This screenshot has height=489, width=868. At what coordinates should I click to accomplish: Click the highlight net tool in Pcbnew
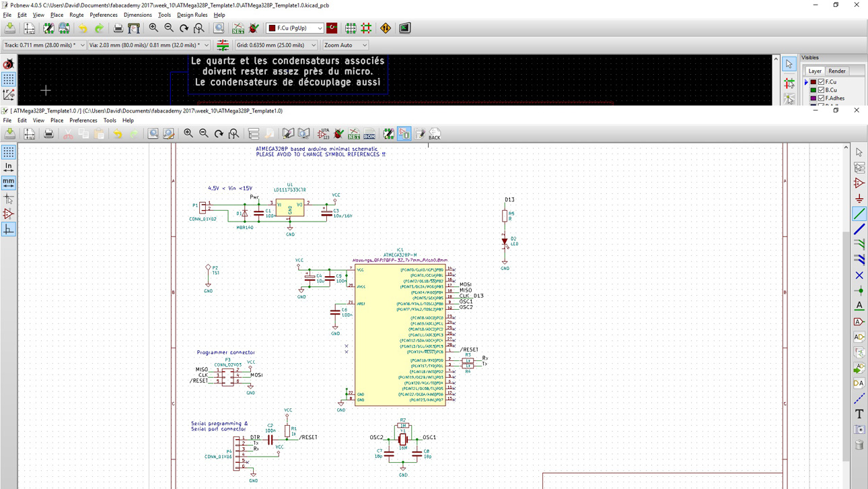789,83
